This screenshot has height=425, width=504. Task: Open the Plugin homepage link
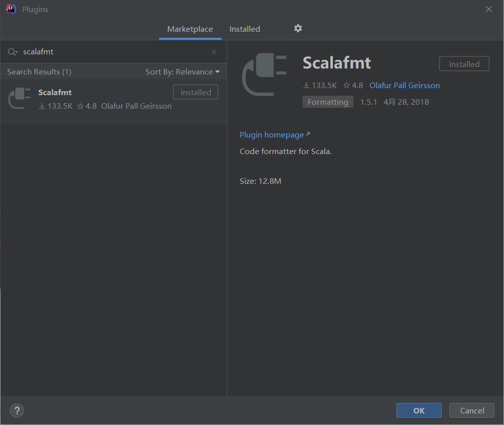(x=275, y=135)
